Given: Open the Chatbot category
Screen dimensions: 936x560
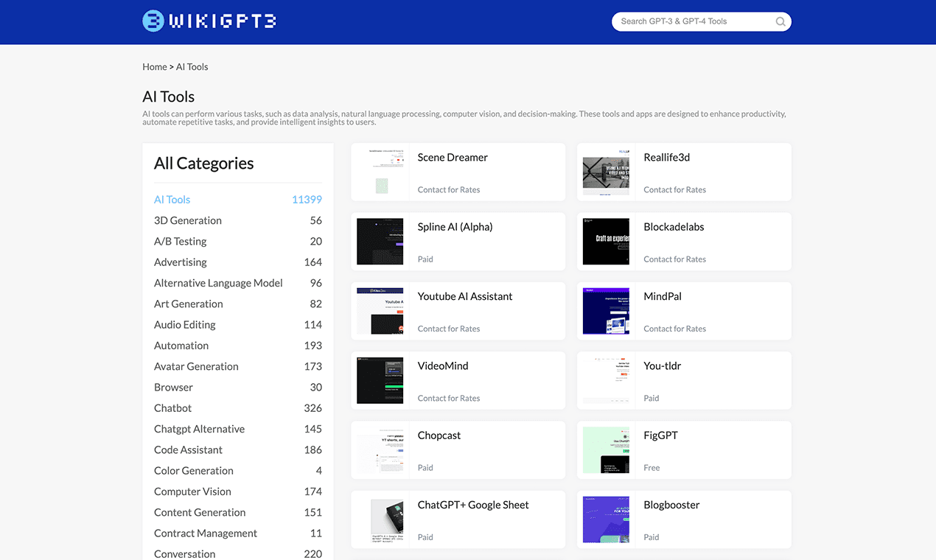Looking at the screenshot, I should pyautogui.click(x=172, y=408).
